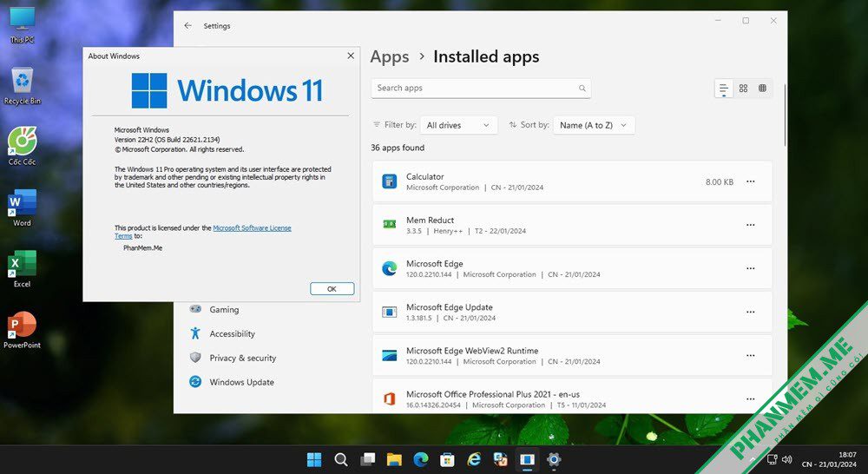
Task: Launch Cốc Cốc browser shortcut
Action: tap(23, 146)
